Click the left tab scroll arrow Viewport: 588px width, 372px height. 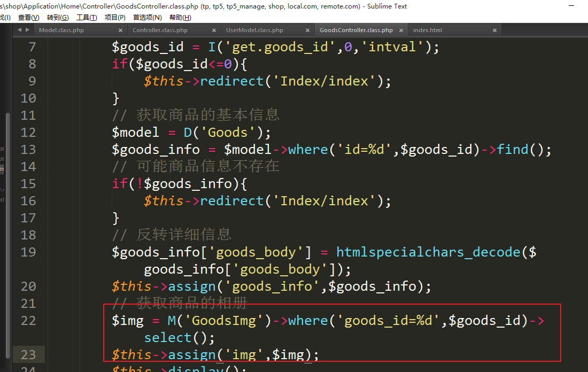coord(20,30)
